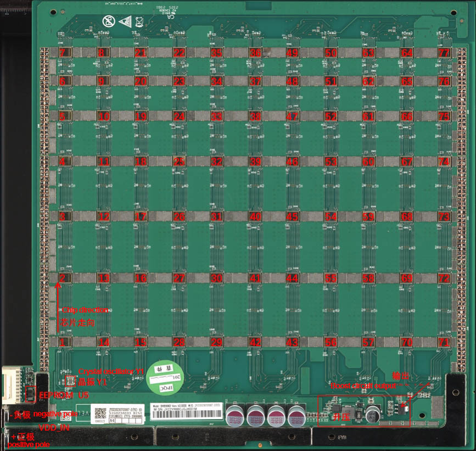Click the 输出 output label

pyautogui.click(x=400, y=375)
